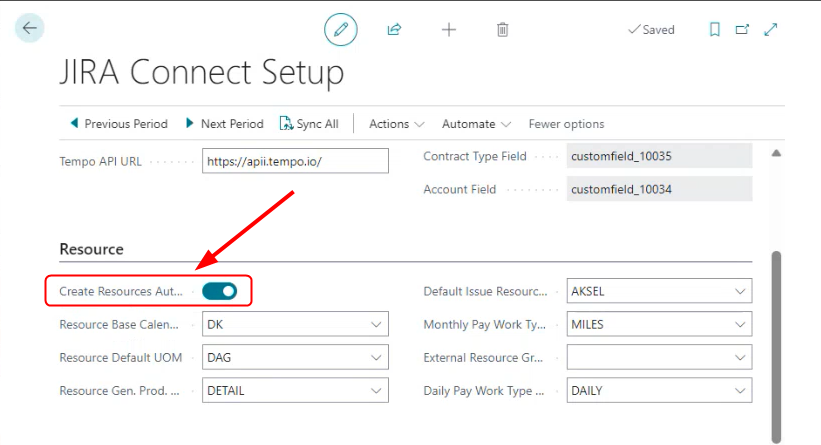Image resolution: width=821 pixels, height=445 pixels.
Task: Click the Tempo API URL label
Action: (x=101, y=161)
